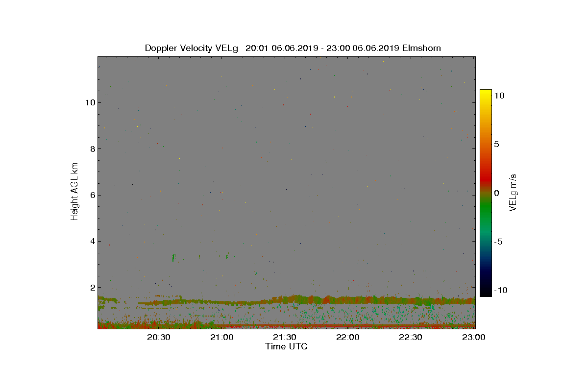Click the height tick label 6

[92, 195]
